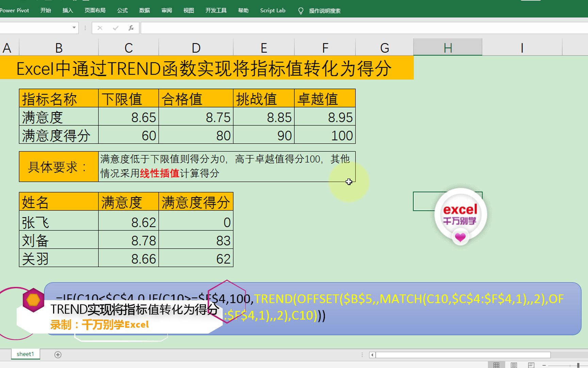This screenshot has width=588, height=368.
Task: Switch to the sheet1 worksheet tab
Action: click(26, 354)
